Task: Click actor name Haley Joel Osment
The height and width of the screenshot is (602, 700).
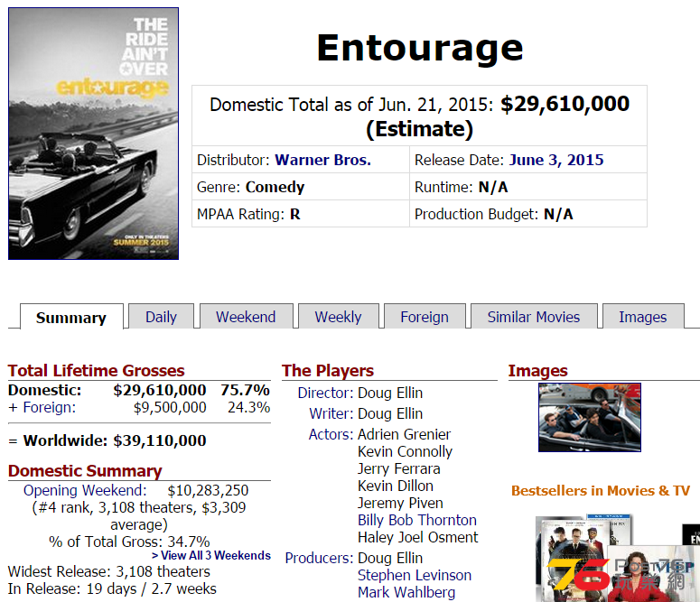Action: (418, 538)
